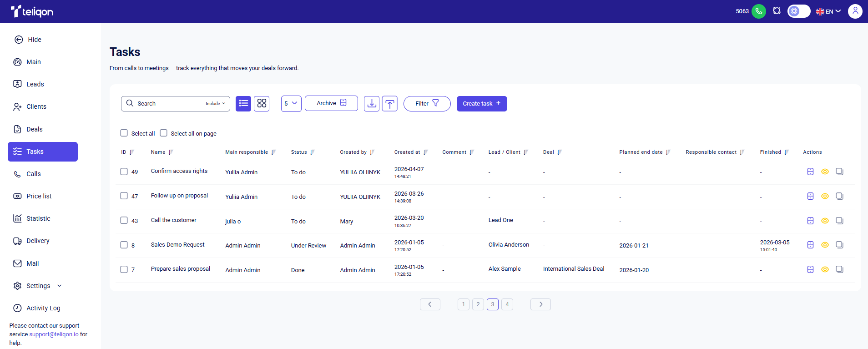Expand the Settings submenu
This screenshot has height=349, width=868.
[x=38, y=286]
